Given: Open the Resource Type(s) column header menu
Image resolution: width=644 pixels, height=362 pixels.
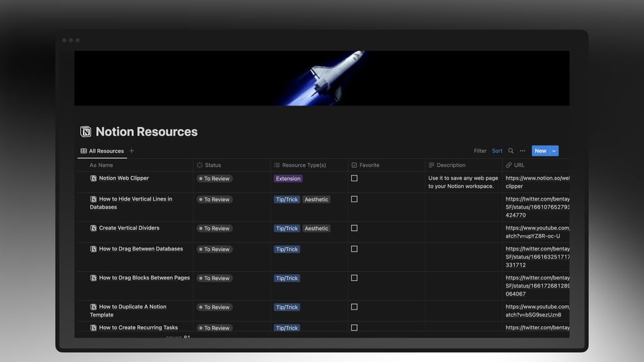Looking at the screenshot, I should tap(309, 165).
